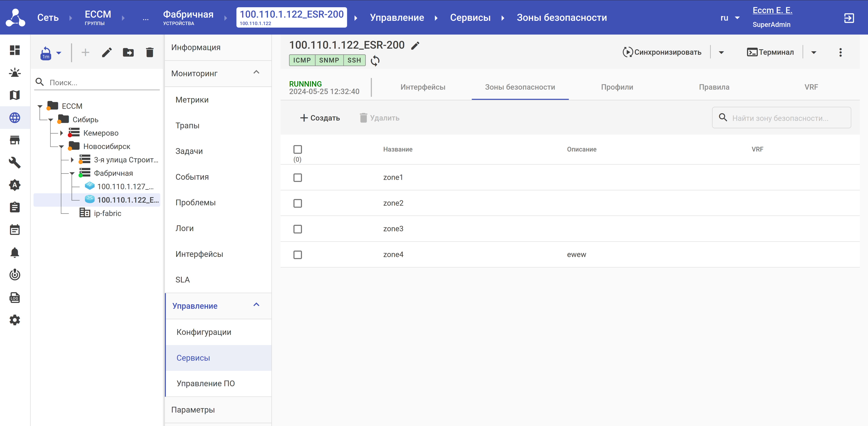Viewport: 868px width, 426px height.
Task: Click the Создать button
Action: click(x=320, y=118)
